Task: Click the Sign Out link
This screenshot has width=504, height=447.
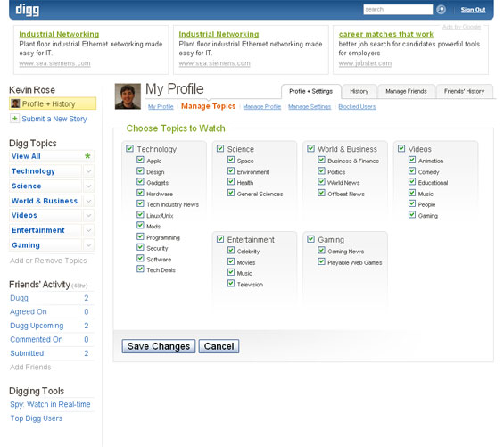Action: click(x=473, y=10)
